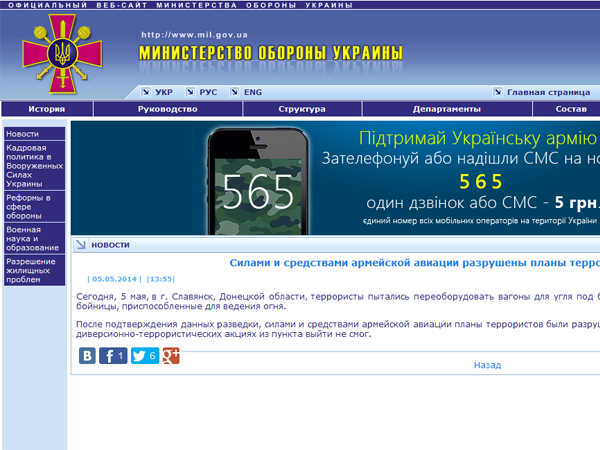The width and height of the screenshot is (600, 450).
Task: Switch language to РУС
Action: click(207, 92)
